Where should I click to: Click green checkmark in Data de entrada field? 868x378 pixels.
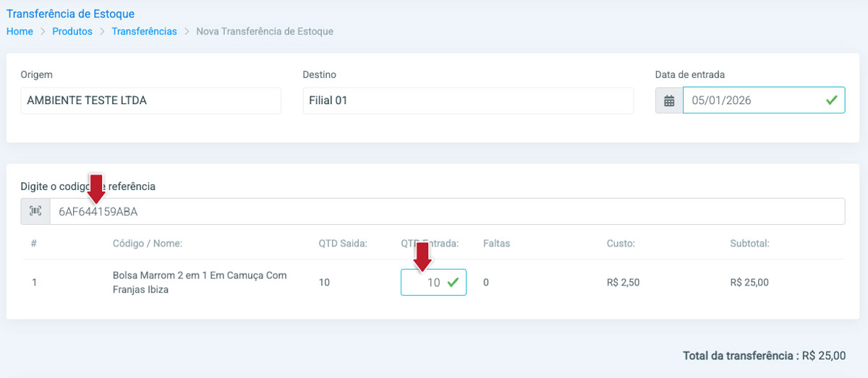pyautogui.click(x=832, y=100)
